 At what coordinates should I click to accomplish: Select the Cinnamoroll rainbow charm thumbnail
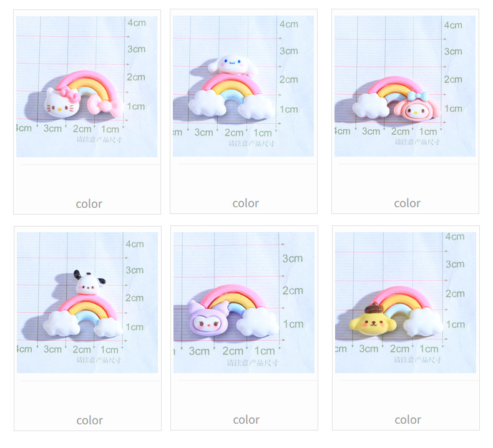pyautogui.click(x=243, y=86)
